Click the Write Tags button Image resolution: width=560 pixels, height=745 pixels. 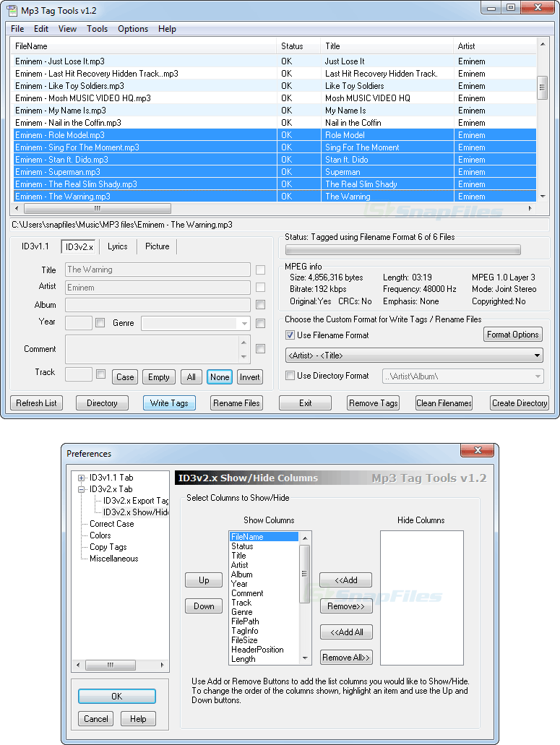click(169, 403)
